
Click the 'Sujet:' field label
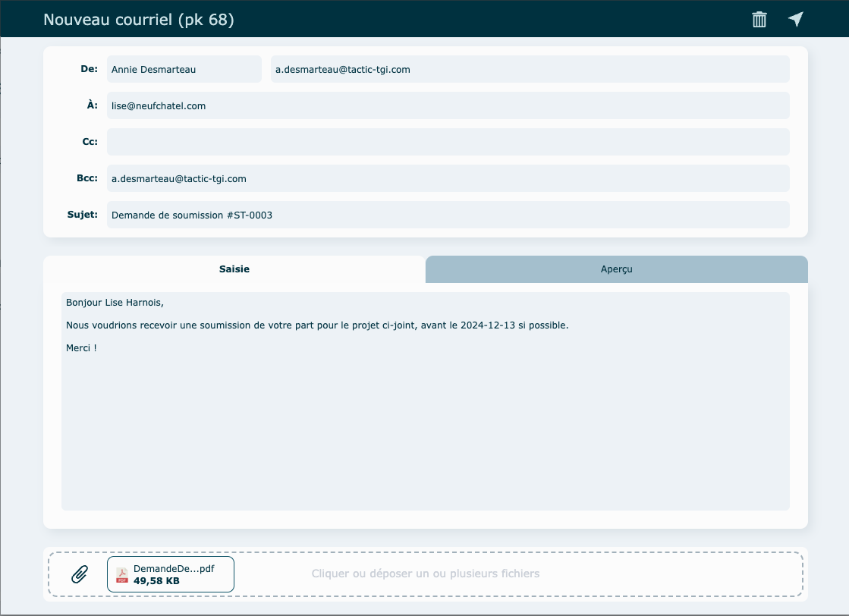(83, 215)
